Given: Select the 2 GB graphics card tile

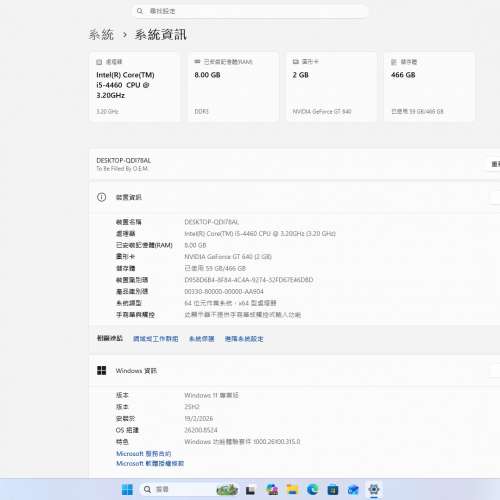Looking at the screenshot, I should 331,87.
